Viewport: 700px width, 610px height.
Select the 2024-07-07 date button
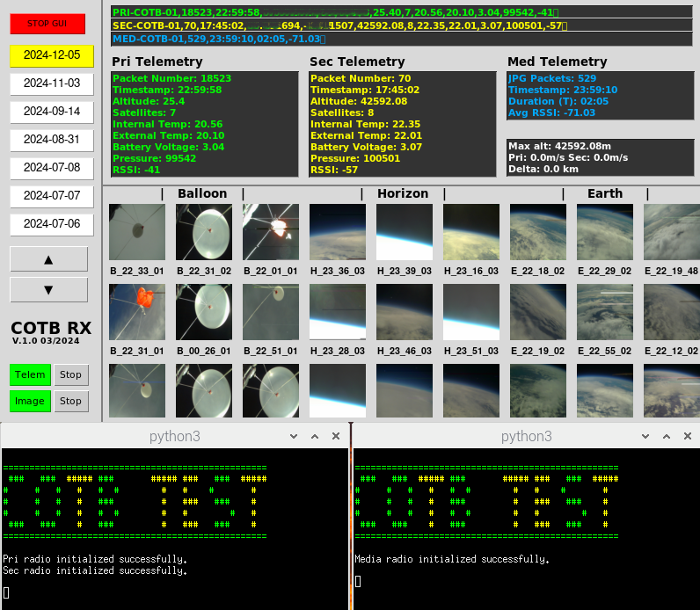point(52,196)
